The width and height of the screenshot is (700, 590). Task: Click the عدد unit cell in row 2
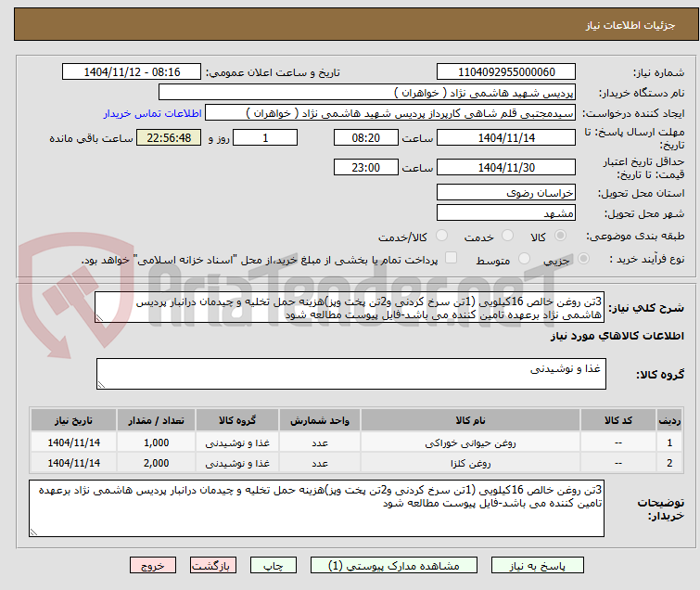coord(320,463)
